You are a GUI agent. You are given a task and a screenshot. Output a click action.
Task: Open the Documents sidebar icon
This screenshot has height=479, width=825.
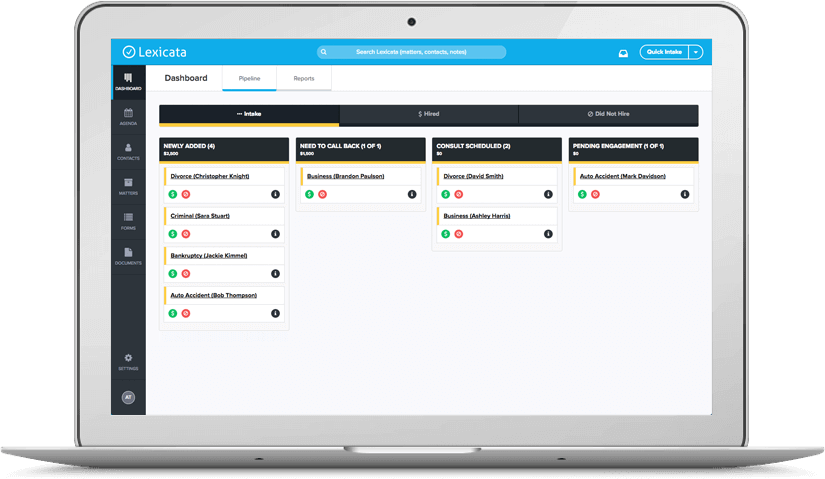(128, 256)
